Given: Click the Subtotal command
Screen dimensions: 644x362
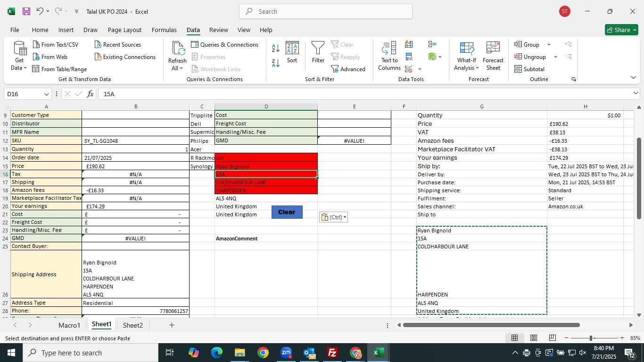Looking at the screenshot, I should (x=529, y=69).
